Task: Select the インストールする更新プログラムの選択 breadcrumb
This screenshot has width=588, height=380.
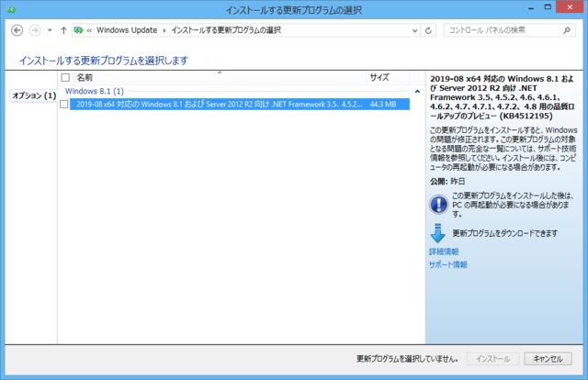Action: [226, 30]
